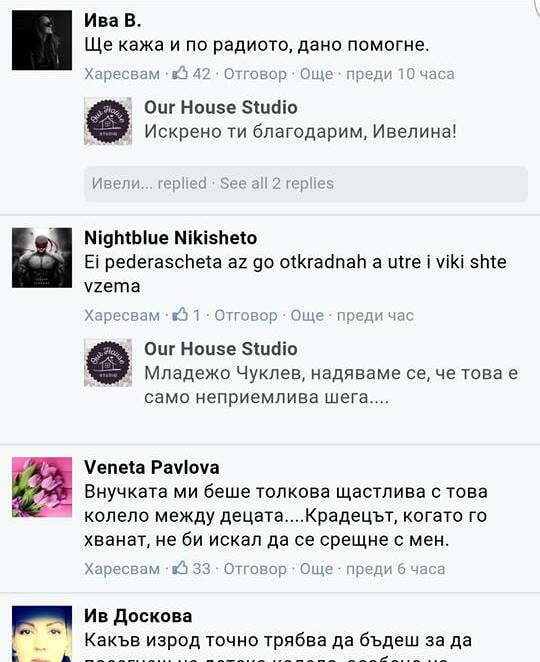This screenshot has width=540, height=662.
Task: Open Ив Доскова's profile photo
Action: point(42,634)
